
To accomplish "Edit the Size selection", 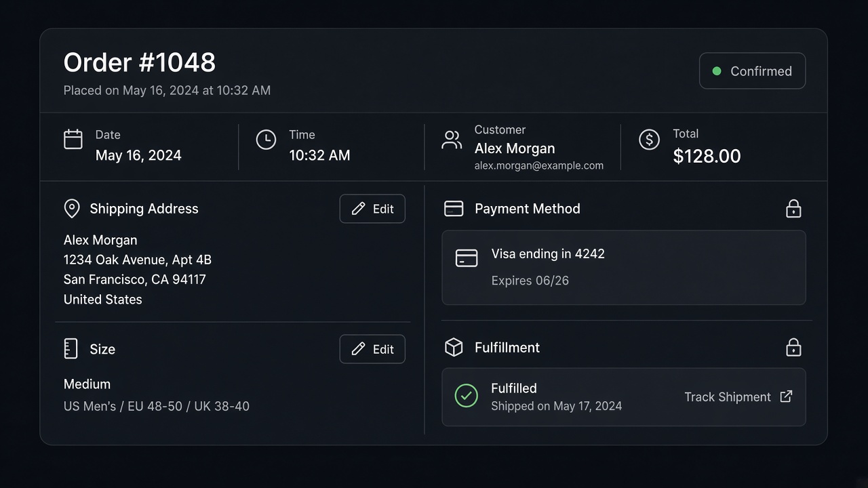I will click(372, 349).
